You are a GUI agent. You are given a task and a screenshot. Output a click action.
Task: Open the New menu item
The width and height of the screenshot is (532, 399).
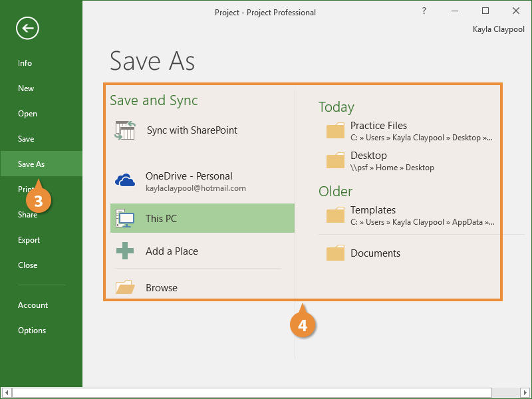coord(27,88)
